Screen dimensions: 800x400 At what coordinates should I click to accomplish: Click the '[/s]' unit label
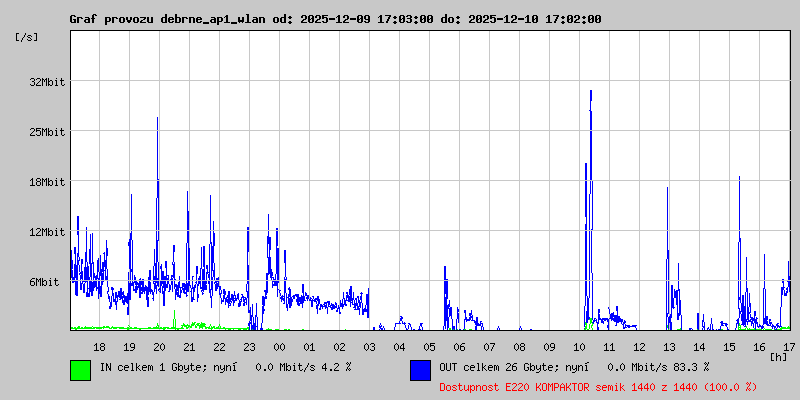[27, 37]
